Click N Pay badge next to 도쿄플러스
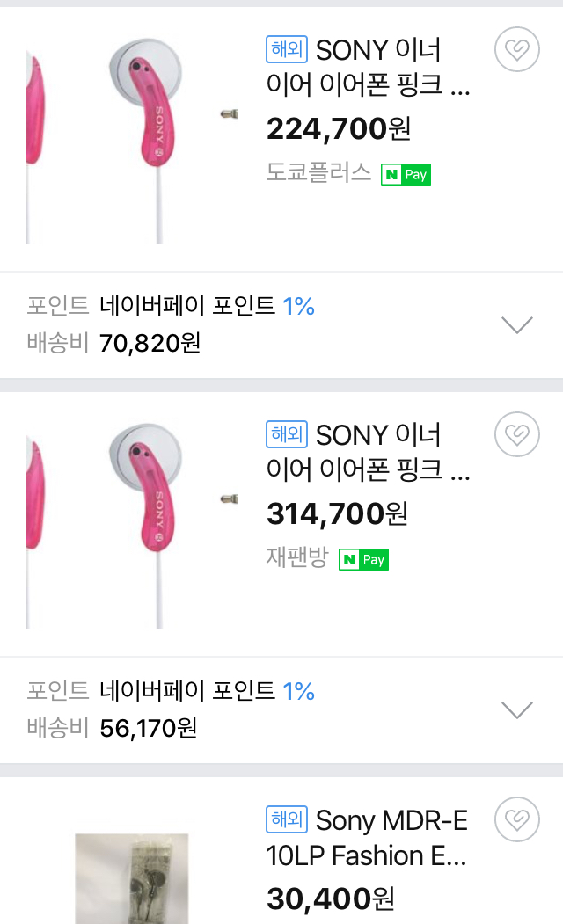The width and height of the screenshot is (563, 924). (x=406, y=174)
